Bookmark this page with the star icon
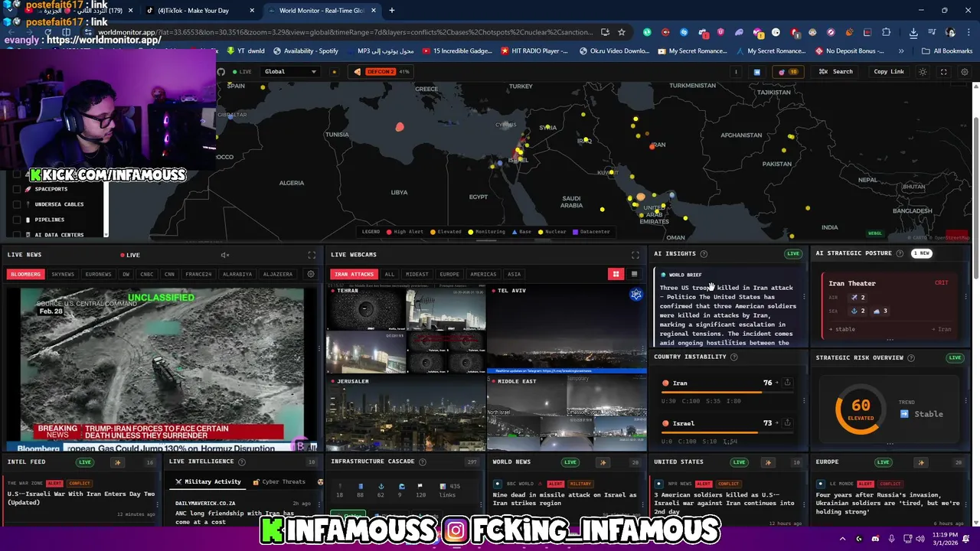The height and width of the screenshot is (551, 980). 621,32
